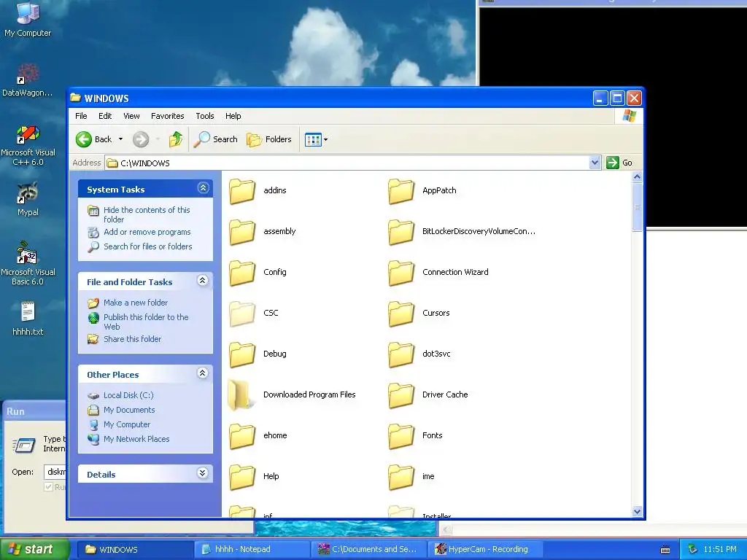Image resolution: width=747 pixels, height=560 pixels.
Task: Collapse the Other Places panel
Action: point(203,373)
